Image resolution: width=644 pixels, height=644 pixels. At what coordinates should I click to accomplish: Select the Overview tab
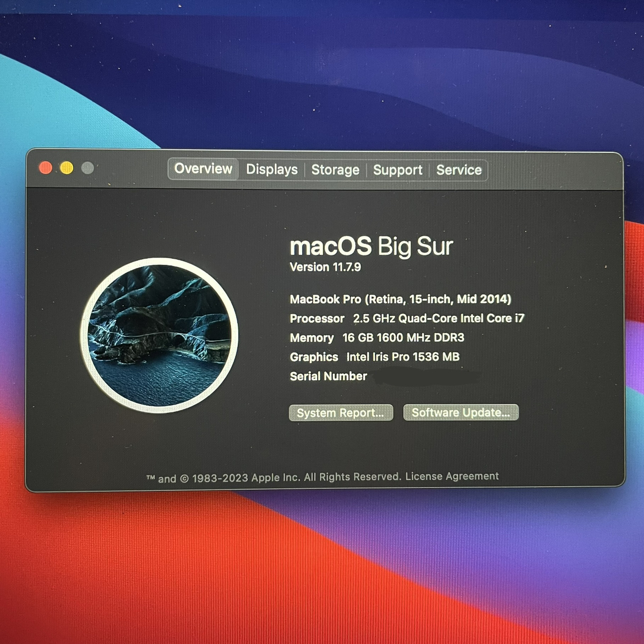(x=203, y=169)
